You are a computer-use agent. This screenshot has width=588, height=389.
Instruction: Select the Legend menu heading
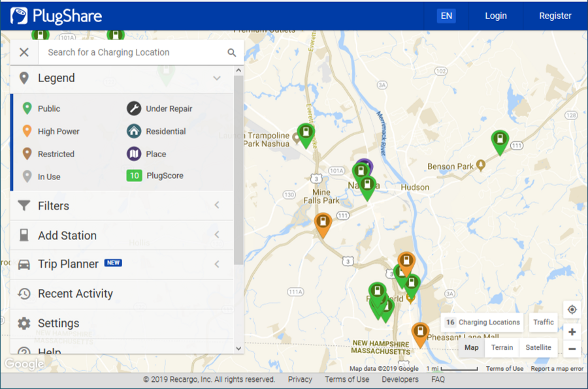pos(56,78)
